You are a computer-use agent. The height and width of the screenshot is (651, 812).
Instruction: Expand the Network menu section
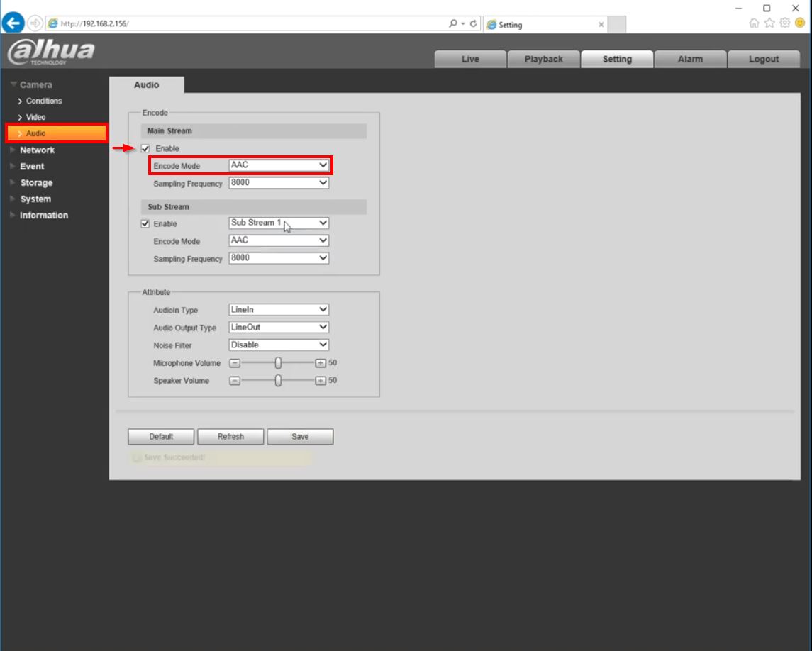click(37, 150)
